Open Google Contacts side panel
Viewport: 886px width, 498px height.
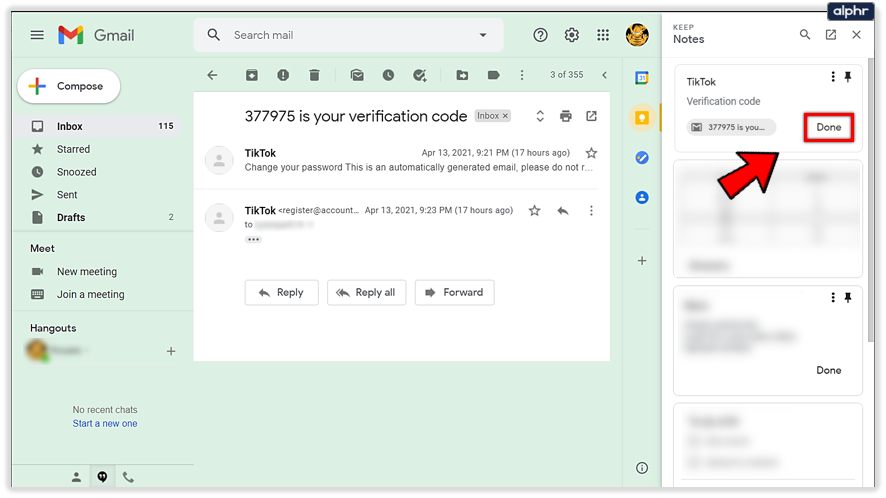click(x=642, y=197)
